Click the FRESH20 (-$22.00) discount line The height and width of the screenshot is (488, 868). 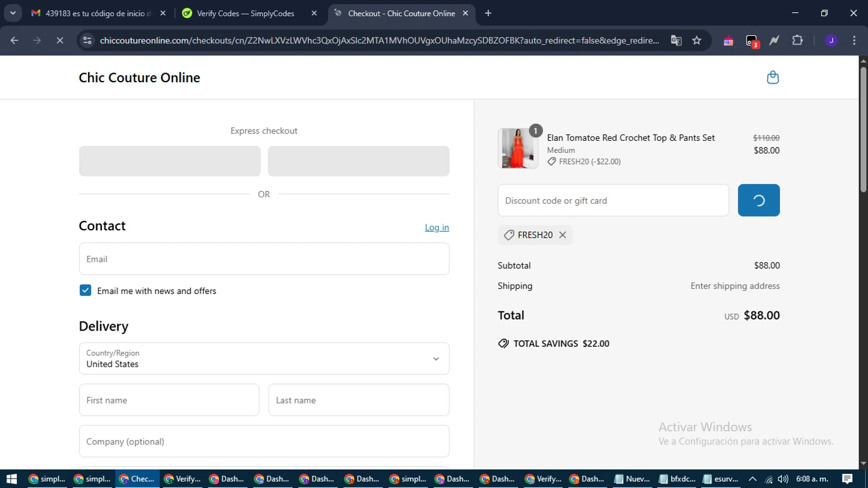[584, 162]
